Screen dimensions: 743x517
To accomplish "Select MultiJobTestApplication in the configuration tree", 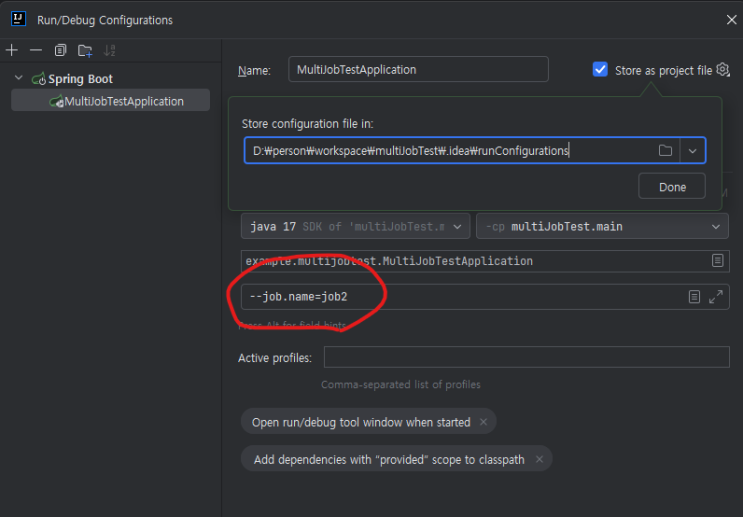I will [123, 101].
